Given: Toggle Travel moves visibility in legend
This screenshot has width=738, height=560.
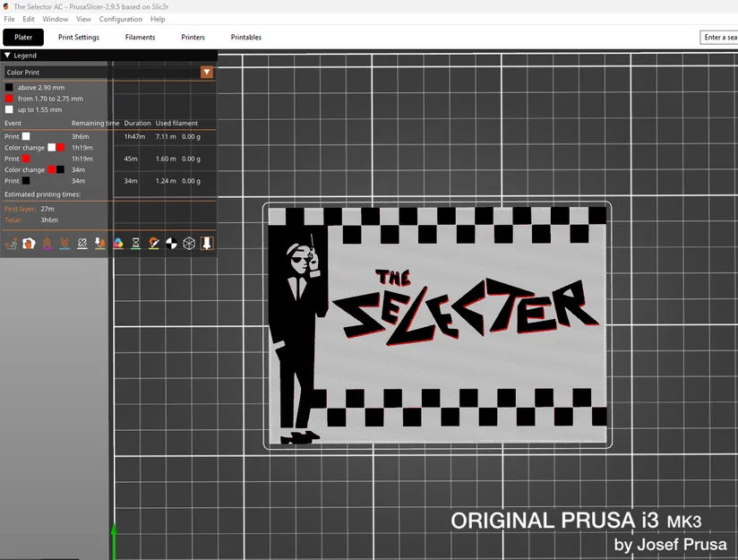Looking at the screenshot, I should (12, 244).
